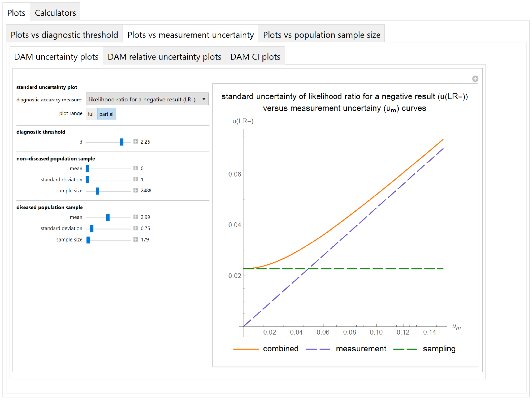
Task: Expand controls icon next to d slider
Action: (136, 142)
